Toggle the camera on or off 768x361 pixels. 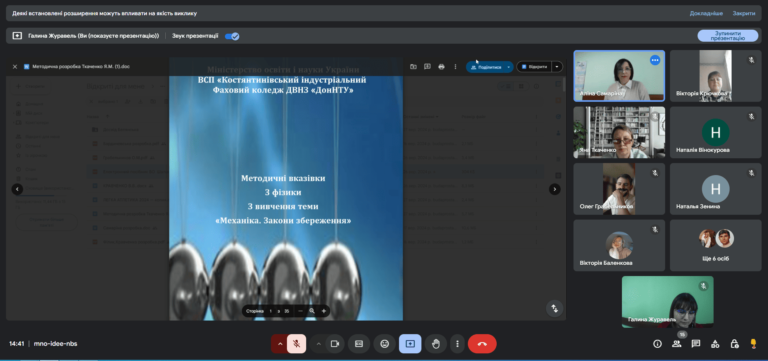pos(335,344)
